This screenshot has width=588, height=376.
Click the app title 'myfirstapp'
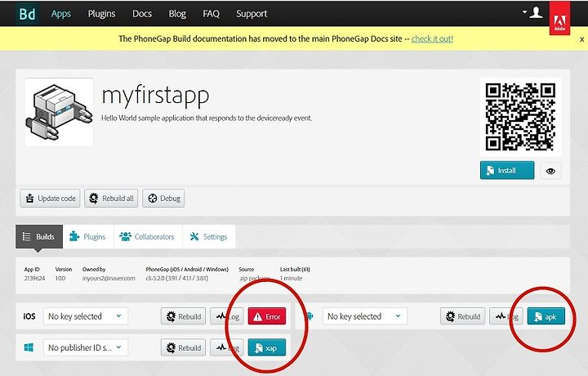click(x=155, y=96)
